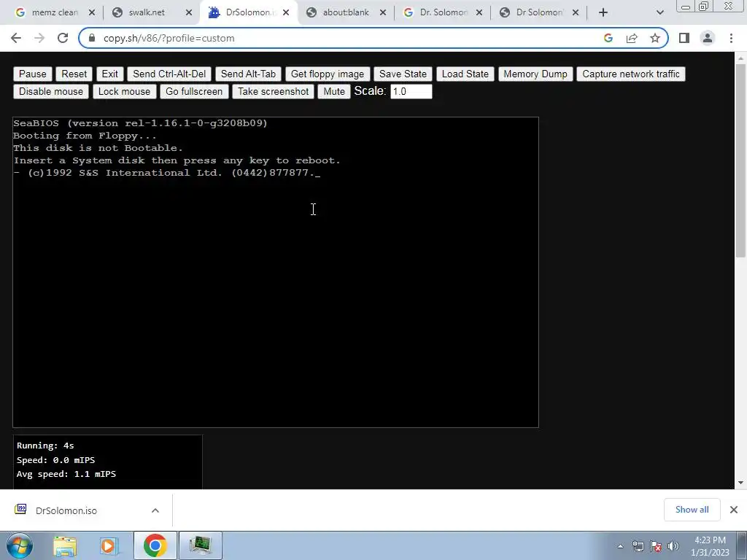Go back with the browser back arrow
Screen dimensions: 747x560
pyautogui.click(x=16, y=38)
